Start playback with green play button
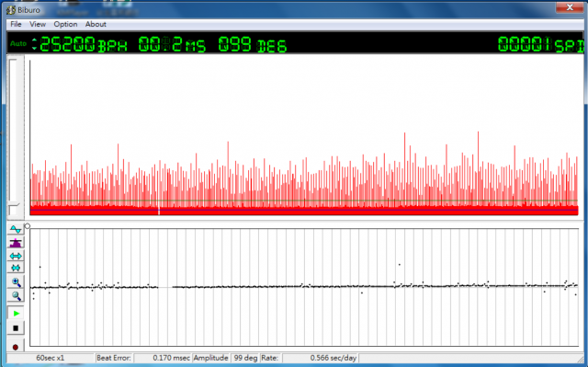Image resolution: width=588 pixels, height=367 pixels. pyautogui.click(x=16, y=314)
